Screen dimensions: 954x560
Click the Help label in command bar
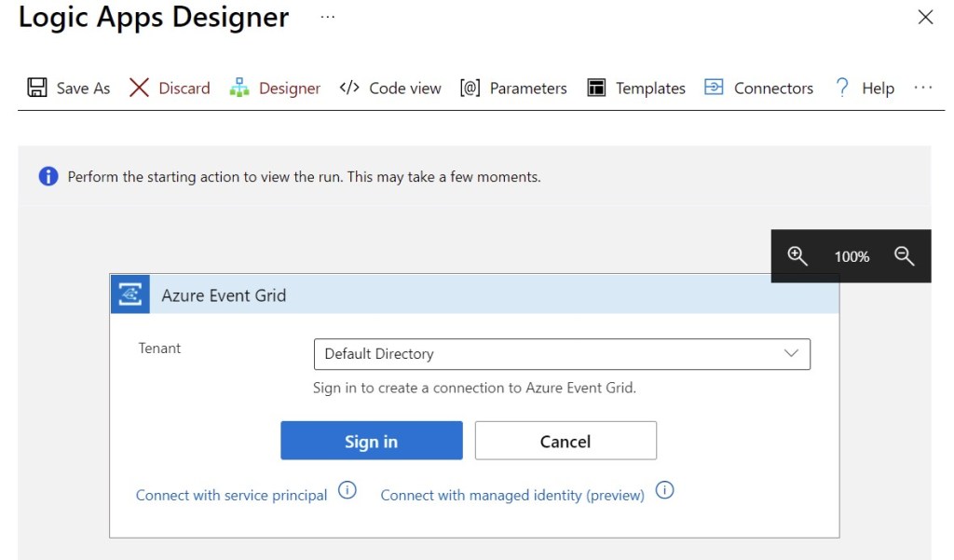878,89
